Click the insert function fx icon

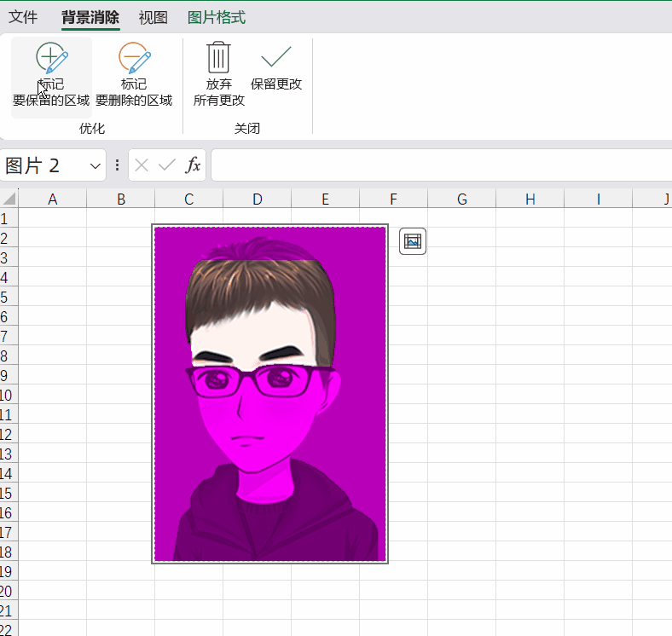tap(193, 165)
